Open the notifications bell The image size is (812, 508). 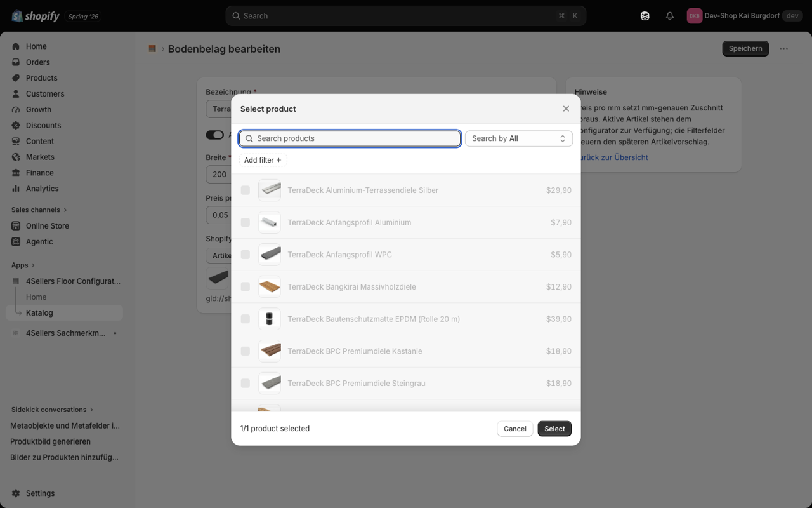pos(670,16)
